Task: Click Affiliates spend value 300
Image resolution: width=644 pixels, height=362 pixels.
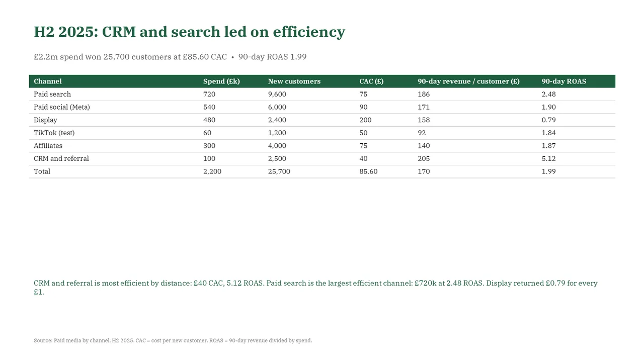Action: pyautogui.click(x=209, y=146)
